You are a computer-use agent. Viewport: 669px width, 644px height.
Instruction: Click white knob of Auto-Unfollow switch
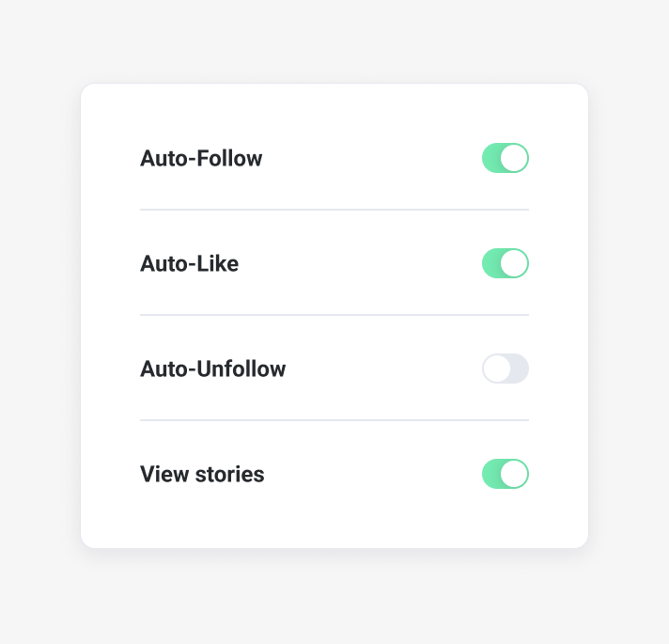click(497, 369)
